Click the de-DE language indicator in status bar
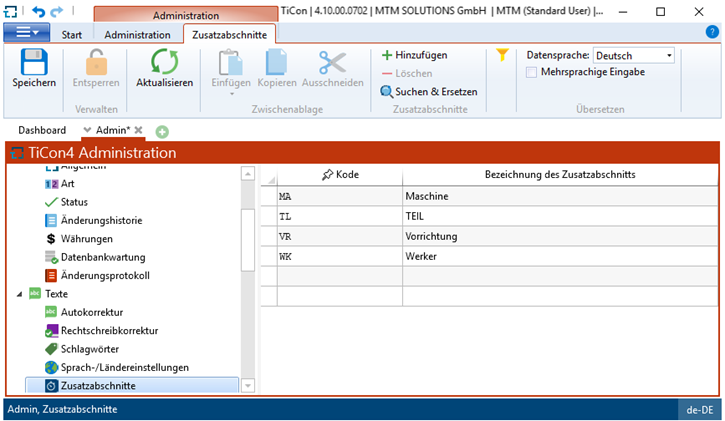The image size is (725, 421). coord(700,410)
